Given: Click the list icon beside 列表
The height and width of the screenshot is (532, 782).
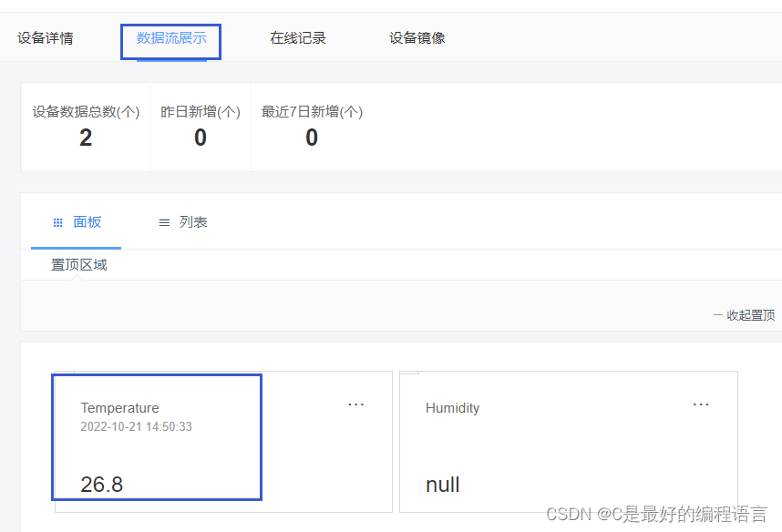Looking at the screenshot, I should pos(164,221).
